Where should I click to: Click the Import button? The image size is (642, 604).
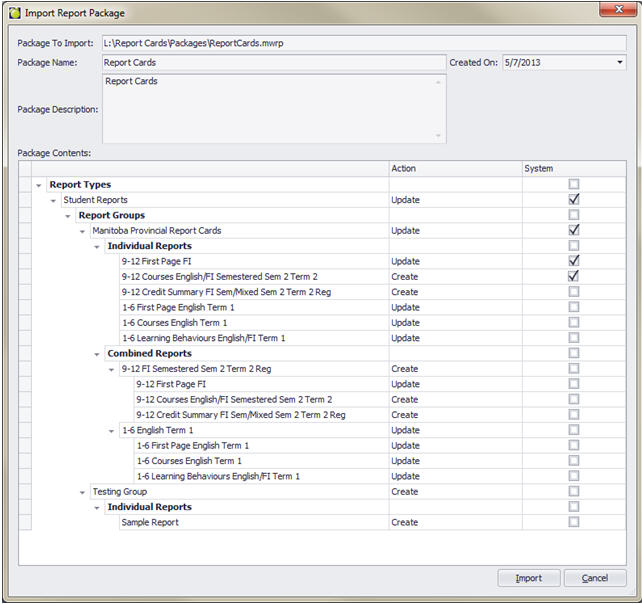[528, 578]
